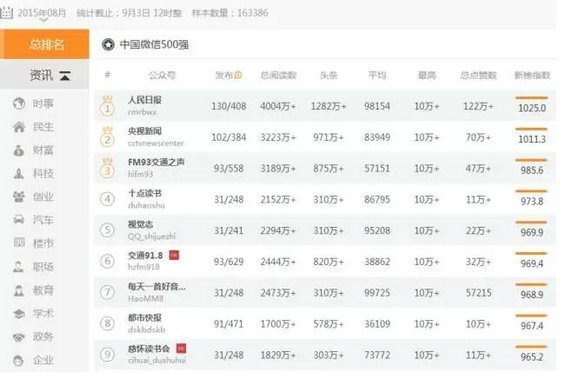Click the building icon for 楼市
565x373 pixels.
pos(19,243)
